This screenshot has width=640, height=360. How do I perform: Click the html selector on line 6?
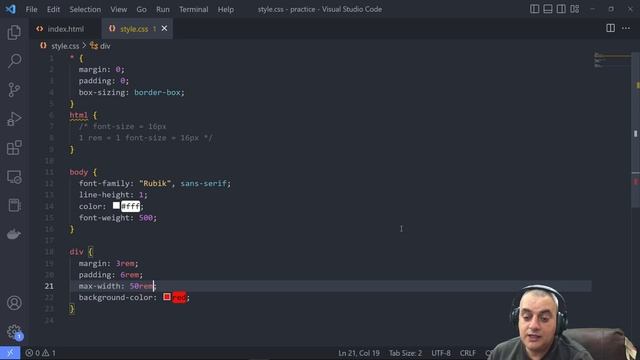click(x=78, y=115)
